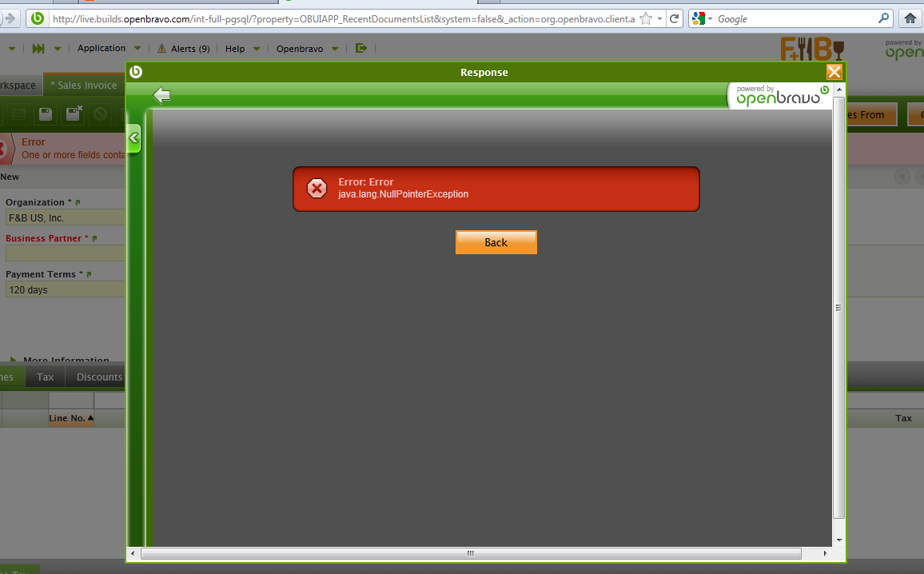This screenshot has height=574, width=924.
Task: Open the URL history dropdown arrow
Action: [x=659, y=19]
